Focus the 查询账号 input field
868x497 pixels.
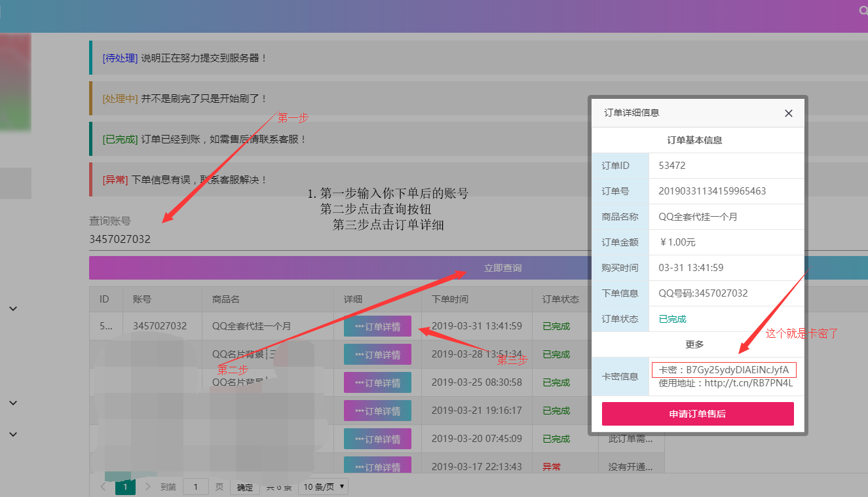(478, 239)
